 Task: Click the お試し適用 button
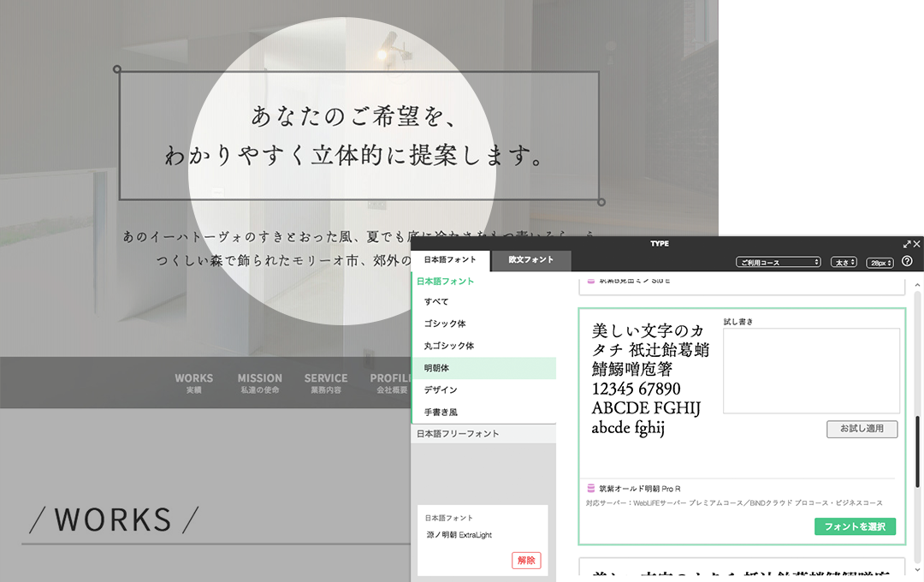pyautogui.click(x=862, y=429)
